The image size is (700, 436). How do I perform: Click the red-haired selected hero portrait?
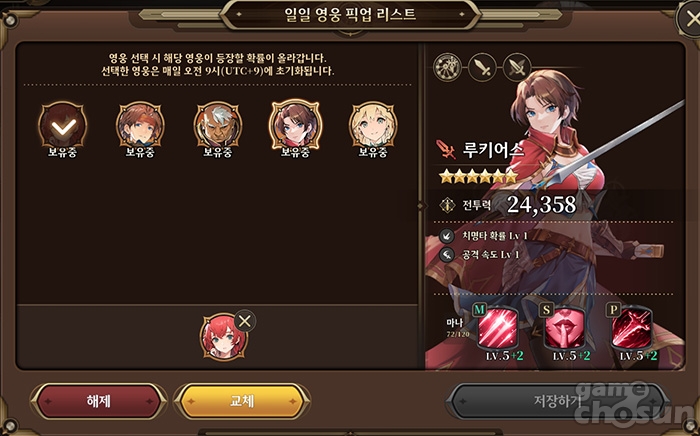[223, 336]
